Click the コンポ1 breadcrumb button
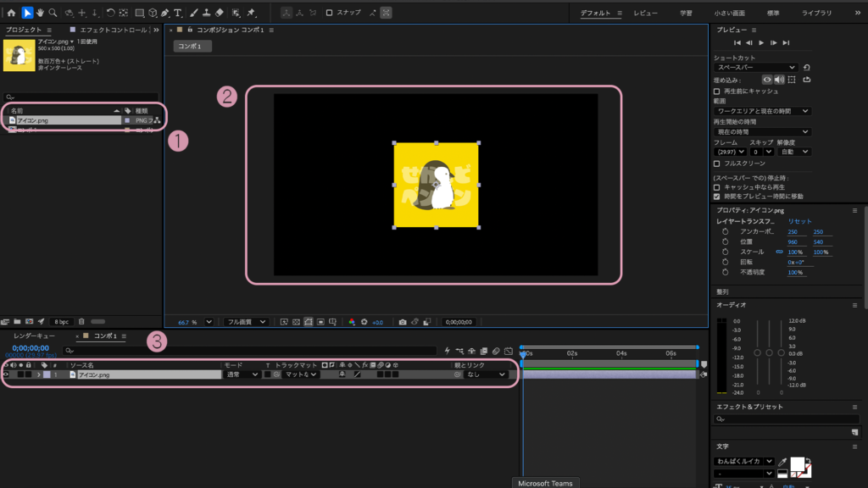Image resolution: width=868 pixels, height=488 pixels. coord(192,47)
